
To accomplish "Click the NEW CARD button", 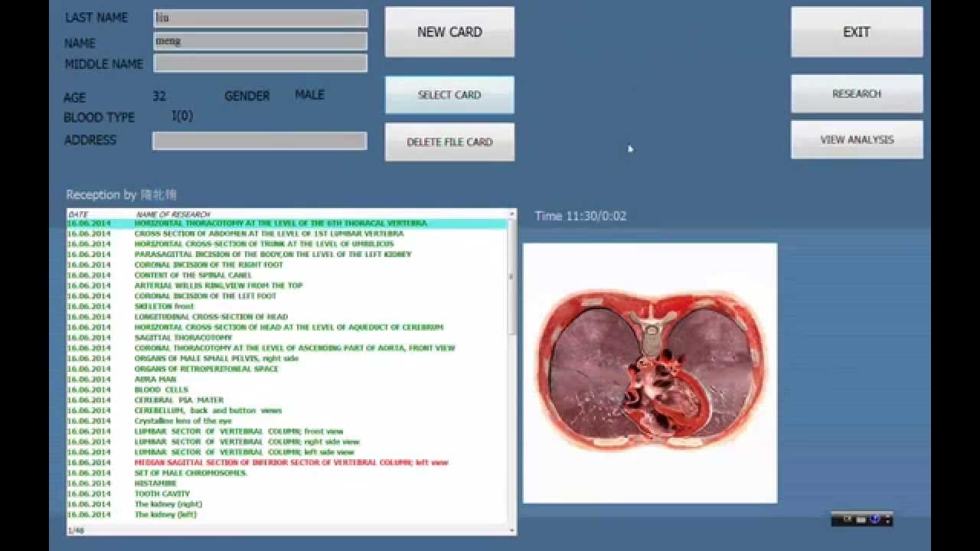I will pyautogui.click(x=449, y=32).
